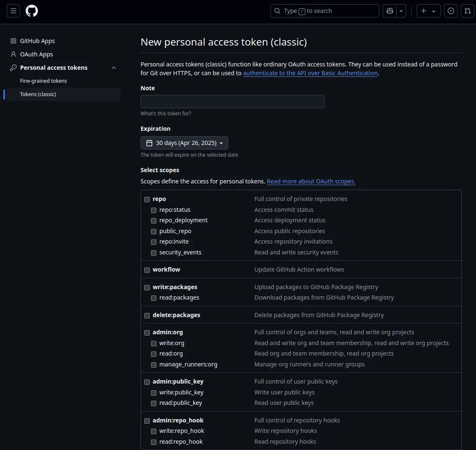476x450 pixels.
Task: Focus the search bar input
Action: tap(325, 11)
